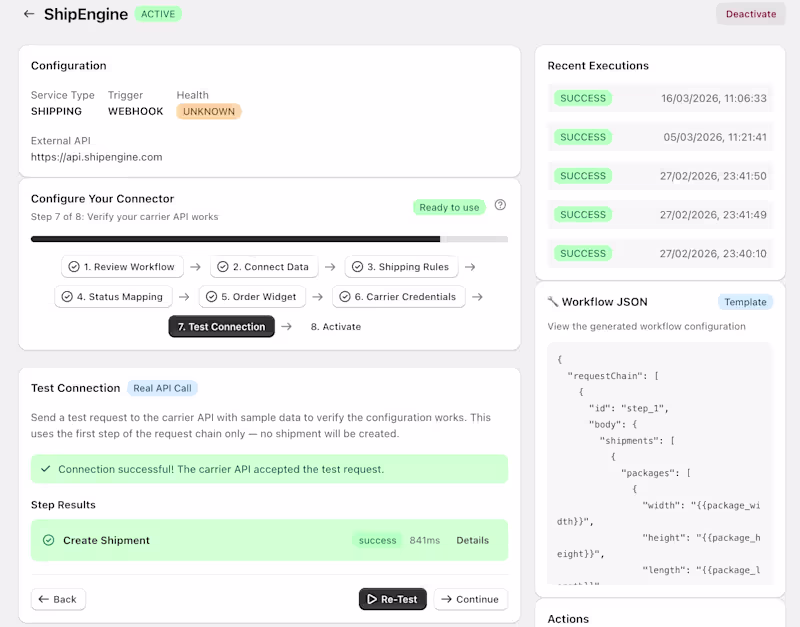Click the arrow after Carrier Credentials step
This screenshot has height=627, width=800.
tap(477, 297)
